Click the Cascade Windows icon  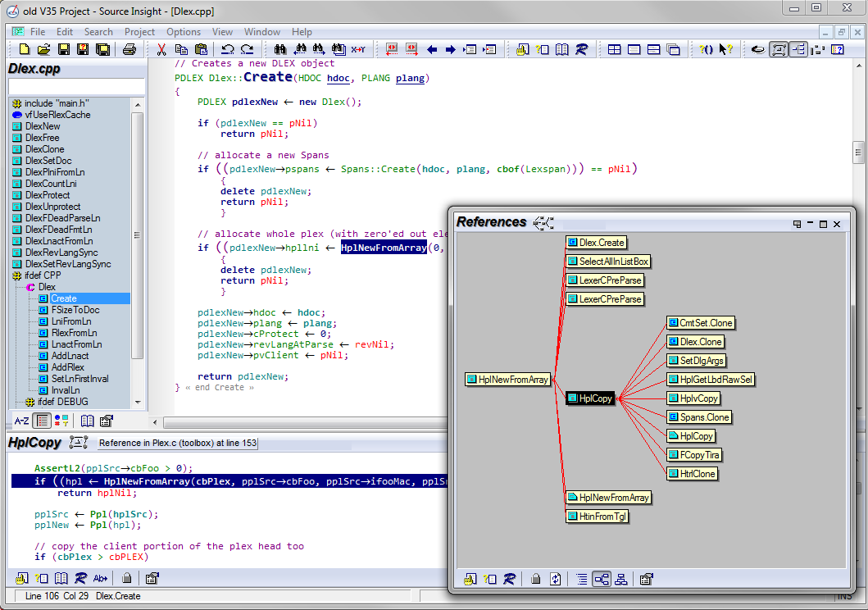click(673, 49)
